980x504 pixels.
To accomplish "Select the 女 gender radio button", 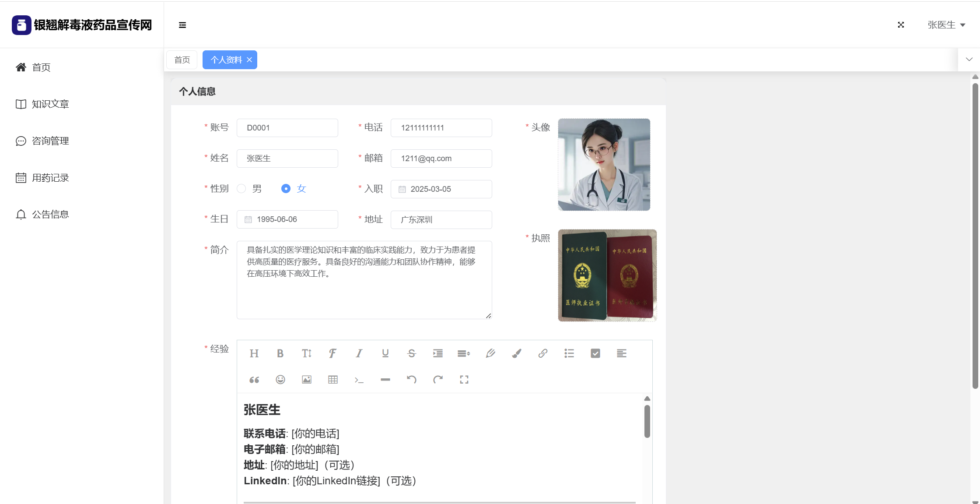I will [x=286, y=189].
